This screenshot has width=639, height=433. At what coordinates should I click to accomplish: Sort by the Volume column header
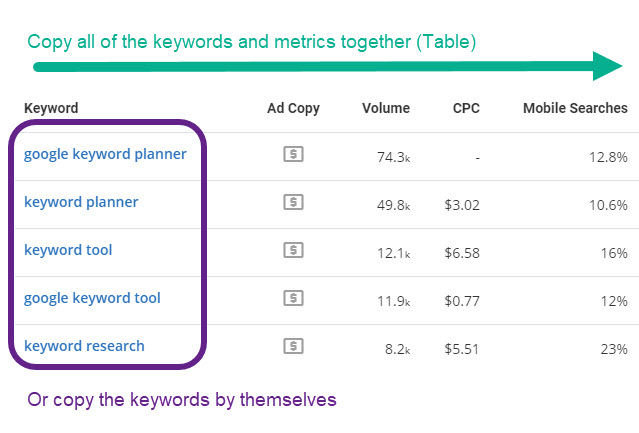point(386,108)
